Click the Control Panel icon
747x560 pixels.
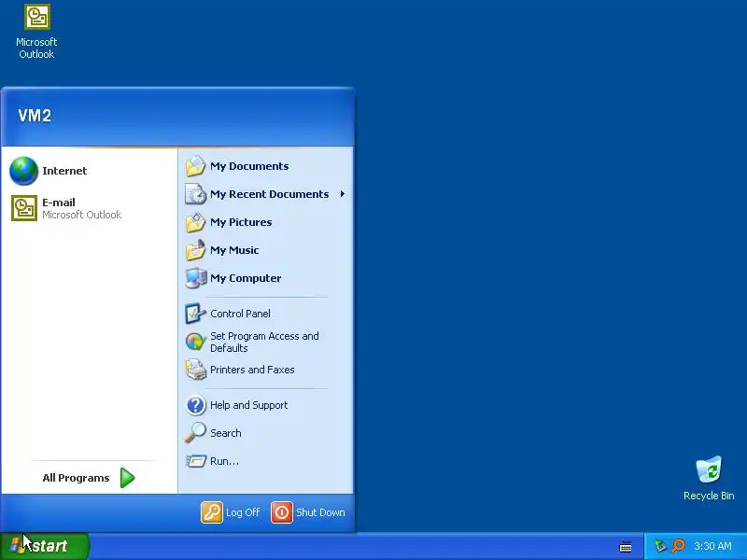tap(195, 314)
